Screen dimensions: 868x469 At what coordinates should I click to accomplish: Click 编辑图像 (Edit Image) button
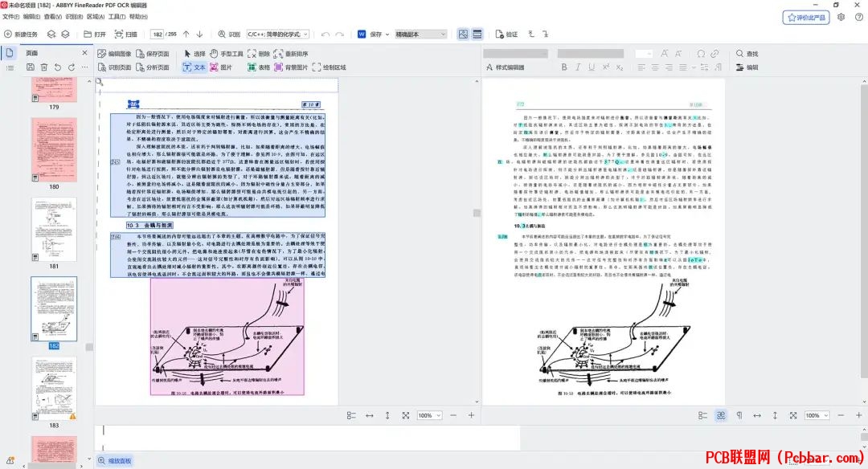115,54
